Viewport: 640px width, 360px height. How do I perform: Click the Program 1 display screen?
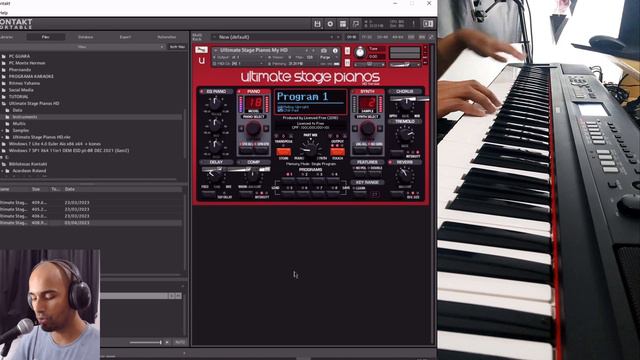click(310, 102)
